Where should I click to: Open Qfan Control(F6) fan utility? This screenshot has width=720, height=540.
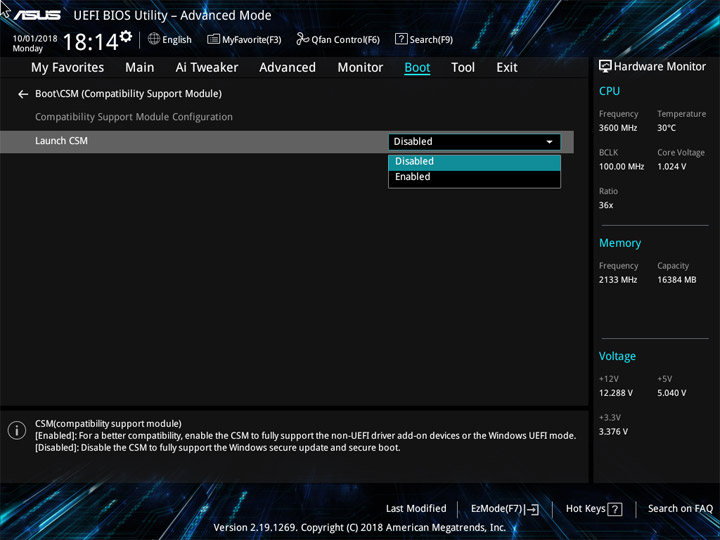click(338, 39)
